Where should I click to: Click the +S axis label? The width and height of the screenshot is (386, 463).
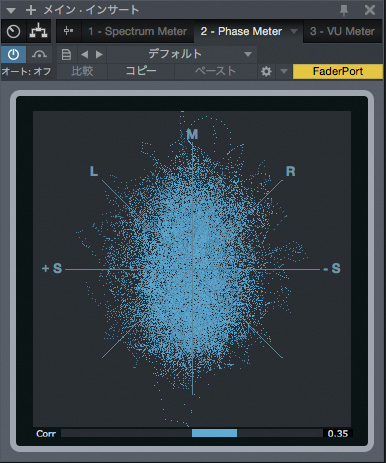point(52,268)
